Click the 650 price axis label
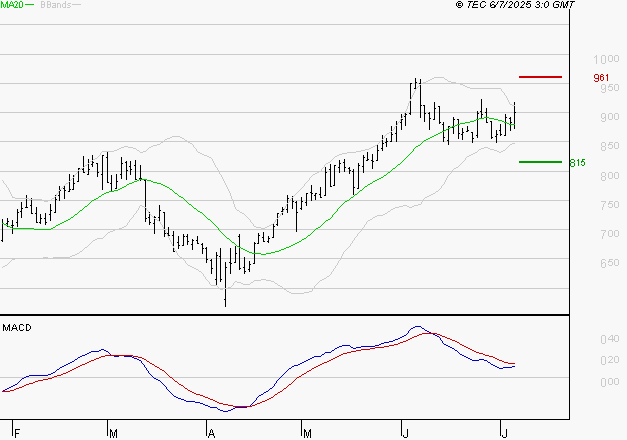 pyautogui.click(x=610, y=263)
